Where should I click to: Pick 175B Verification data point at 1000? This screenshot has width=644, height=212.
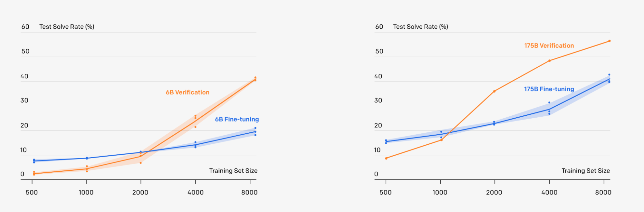coord(441,140)
